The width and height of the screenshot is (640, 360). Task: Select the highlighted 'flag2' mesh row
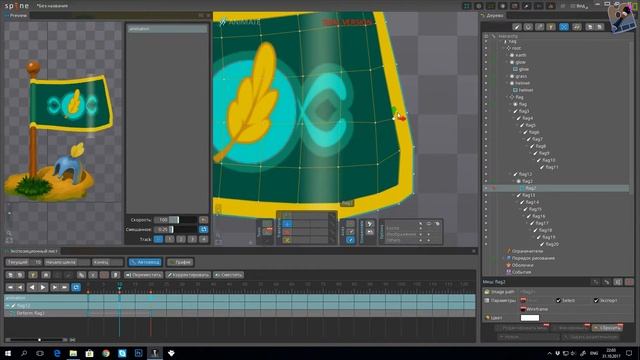click(x=557, y=188)
